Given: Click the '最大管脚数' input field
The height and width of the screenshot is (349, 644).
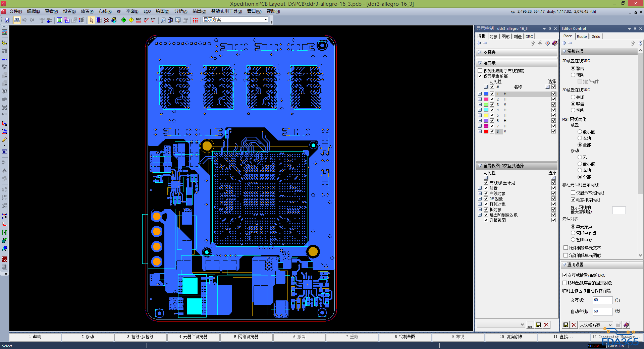Looking at the screenshot, I should [x=619, y=210].
